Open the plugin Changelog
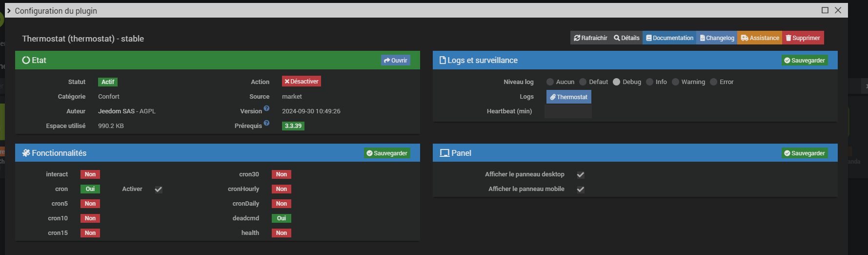 (717, 38)
